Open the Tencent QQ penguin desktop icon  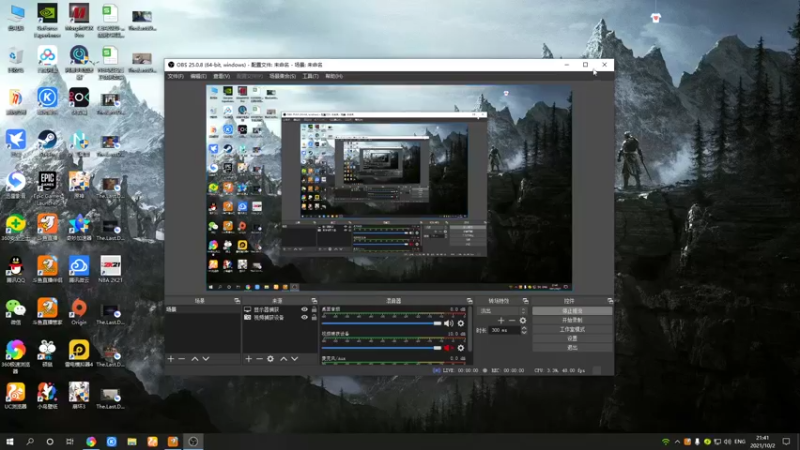pos(16,269)
